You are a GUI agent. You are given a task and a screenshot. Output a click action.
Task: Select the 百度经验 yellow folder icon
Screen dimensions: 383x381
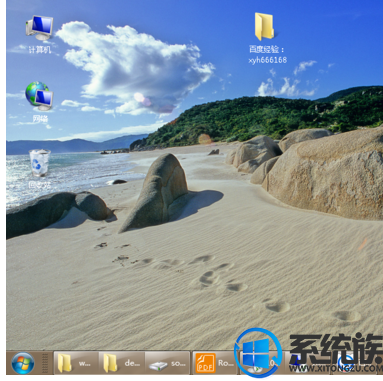(264, 27)
